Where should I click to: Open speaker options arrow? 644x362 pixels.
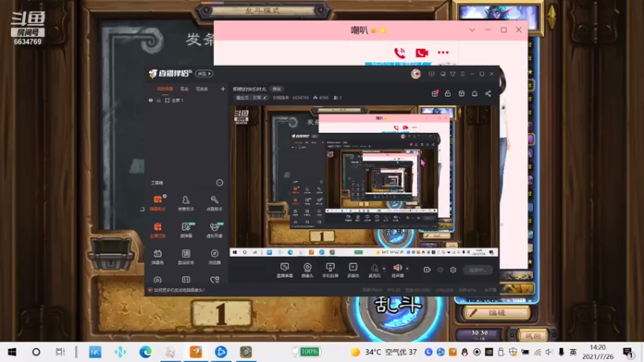click(407, 269)
